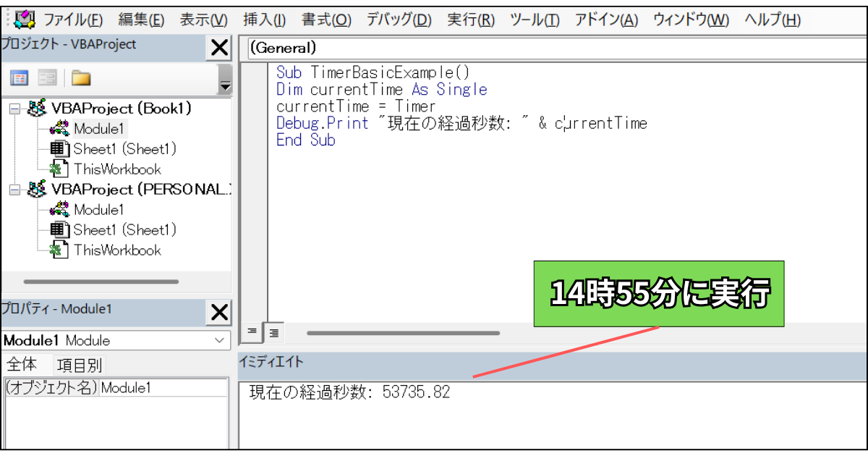Click the project explorer horizontal scrollbar
Screen dimensions: 868x456
(x=101, y=282)
